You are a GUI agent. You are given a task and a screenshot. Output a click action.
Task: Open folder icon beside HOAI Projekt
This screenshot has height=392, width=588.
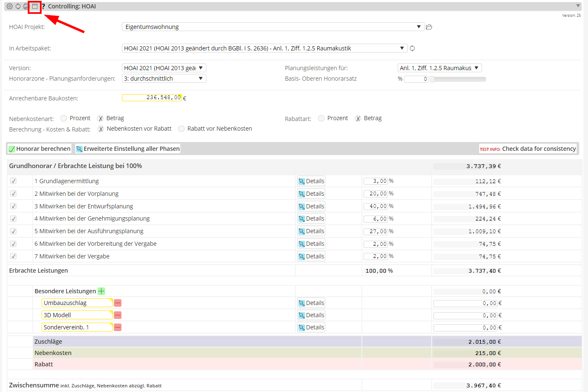coord(429,27)
